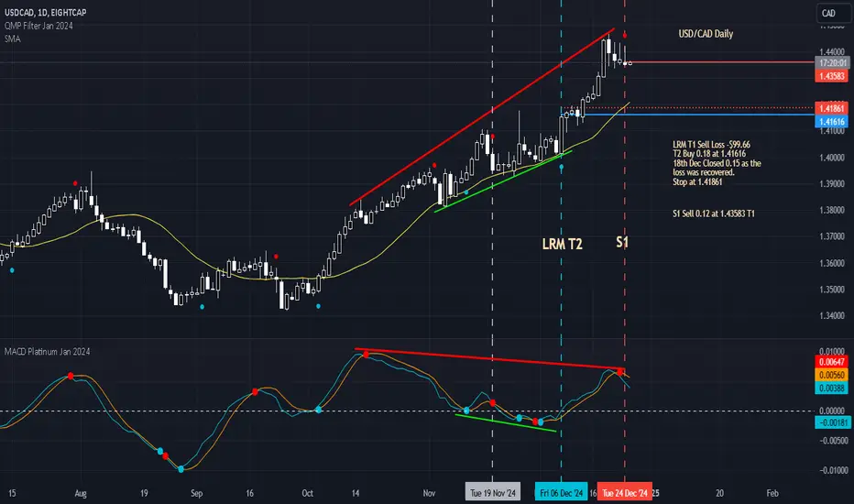This screenshot has height=504, width=854.
Task: Click the 17:20:01 countdown price label
Action: tap(832, 62)
